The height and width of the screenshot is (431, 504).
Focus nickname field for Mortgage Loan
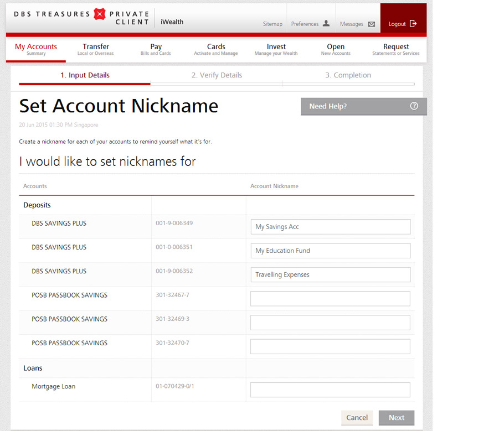click(x=330, y=390)
